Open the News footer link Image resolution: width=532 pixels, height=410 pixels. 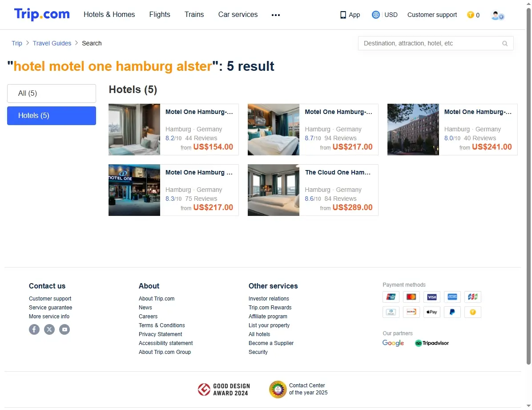click(x=145, y=308)
